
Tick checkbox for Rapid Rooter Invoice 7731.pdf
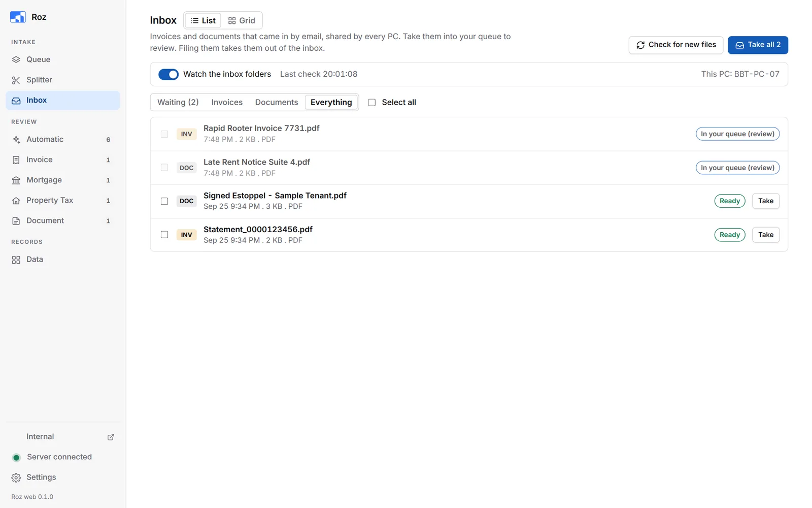(x=164, y=134)
